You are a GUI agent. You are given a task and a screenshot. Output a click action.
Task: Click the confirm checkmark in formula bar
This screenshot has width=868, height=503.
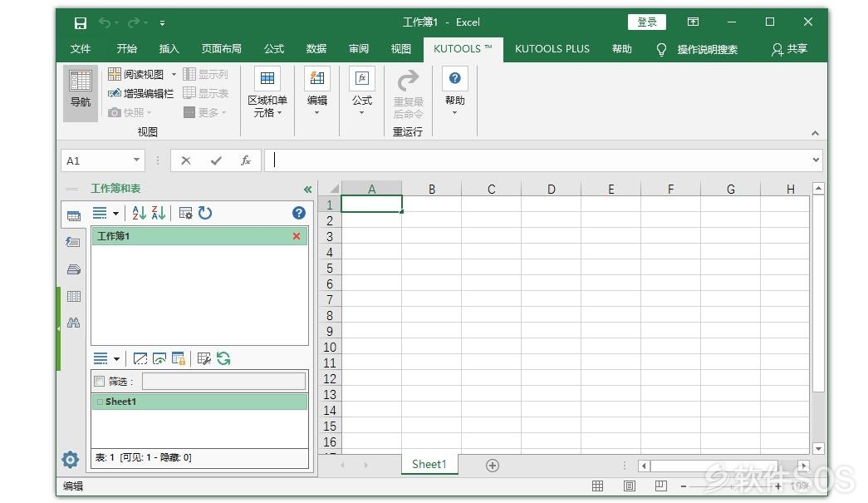216,160
